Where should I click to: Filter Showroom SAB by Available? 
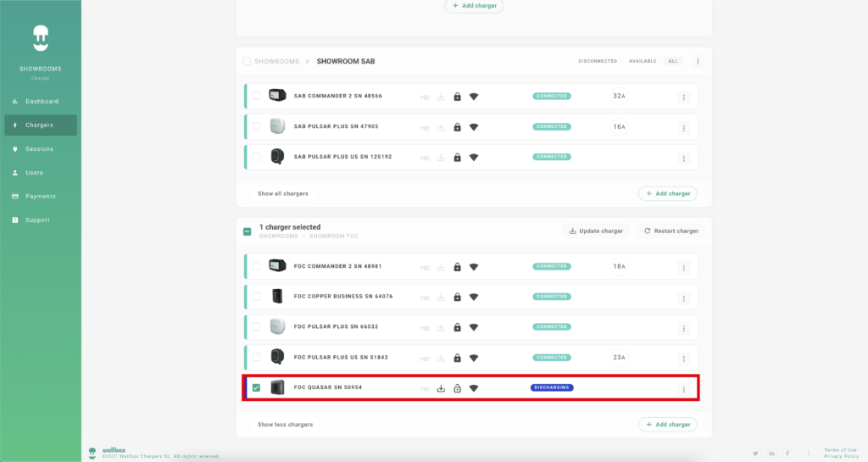coord(643,61)
